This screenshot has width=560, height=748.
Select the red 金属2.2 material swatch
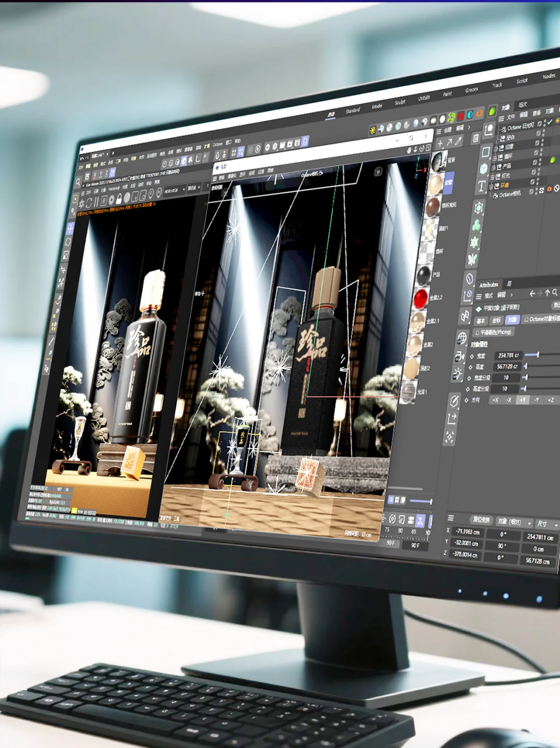point(421,298)
